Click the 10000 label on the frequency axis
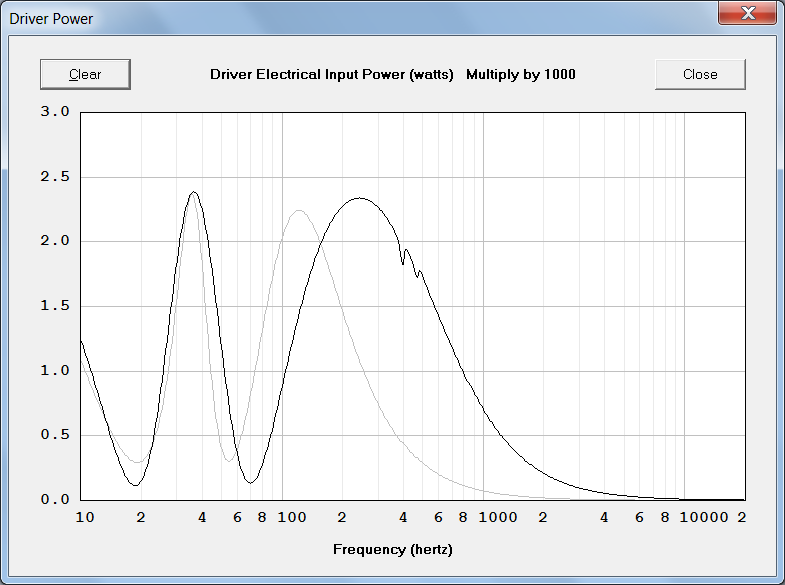Image resolution: width=785 pixels, height=585 pixels. tap(704, 517)
